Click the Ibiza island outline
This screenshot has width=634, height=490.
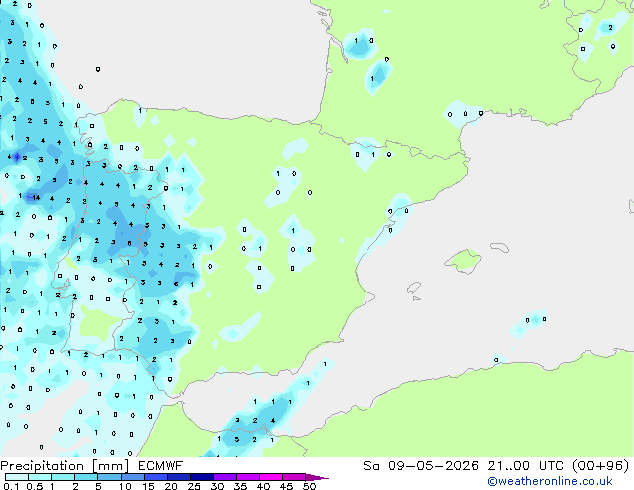414,288
